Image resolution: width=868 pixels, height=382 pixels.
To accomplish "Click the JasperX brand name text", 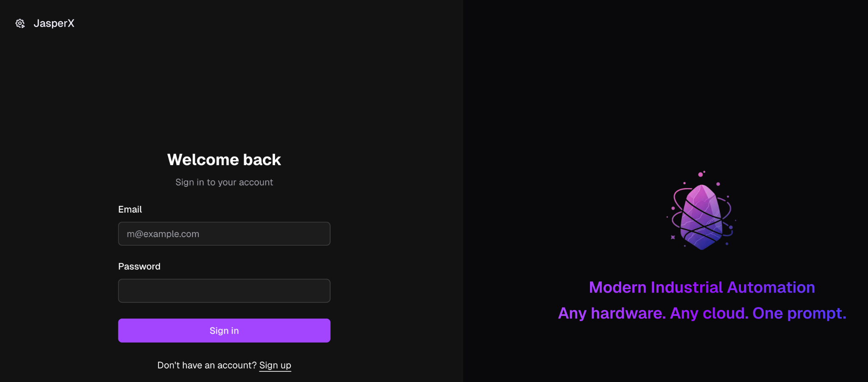I will click(x=54, y=23).
